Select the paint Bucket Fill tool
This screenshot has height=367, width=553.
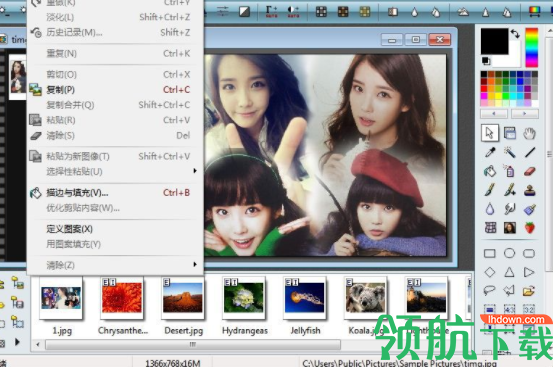click(x=490, y=171)
